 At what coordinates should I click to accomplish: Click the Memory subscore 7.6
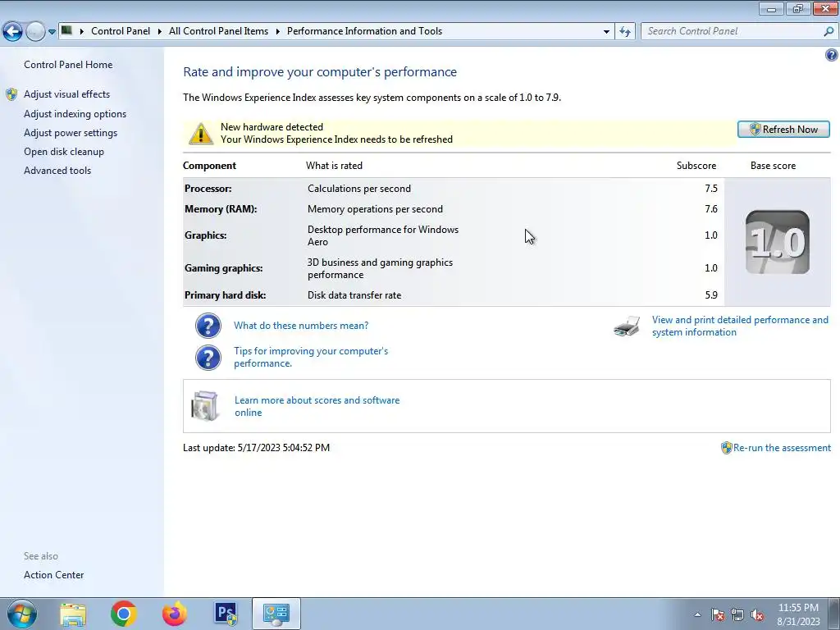pos(711,209)
